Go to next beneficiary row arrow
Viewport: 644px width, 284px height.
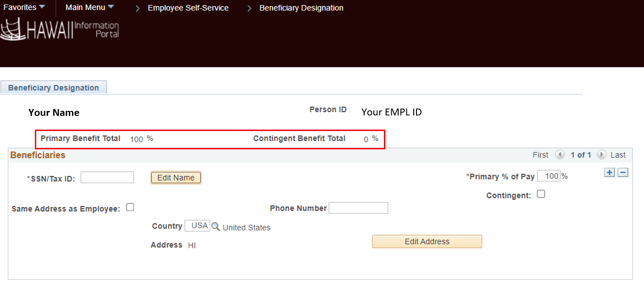[602, 155]
